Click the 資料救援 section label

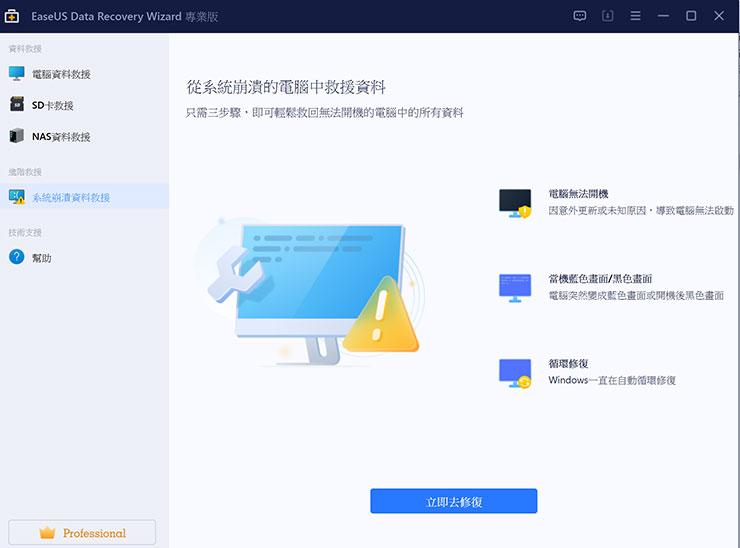tap(25, 49)
